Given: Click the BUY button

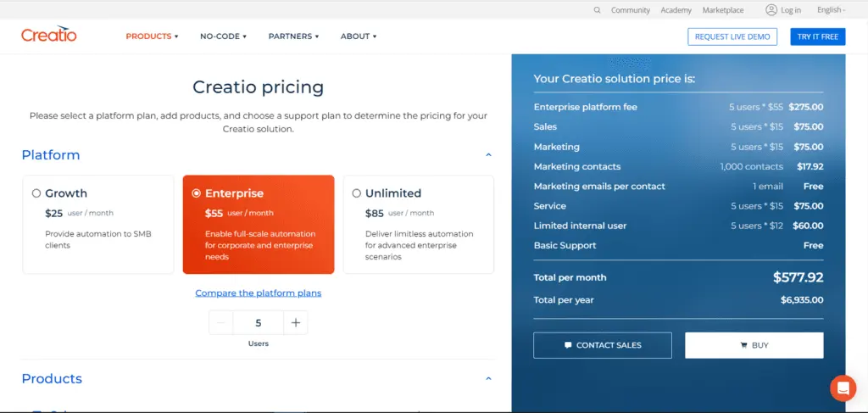Looking at the screenshot, I should tap(754, 345).
